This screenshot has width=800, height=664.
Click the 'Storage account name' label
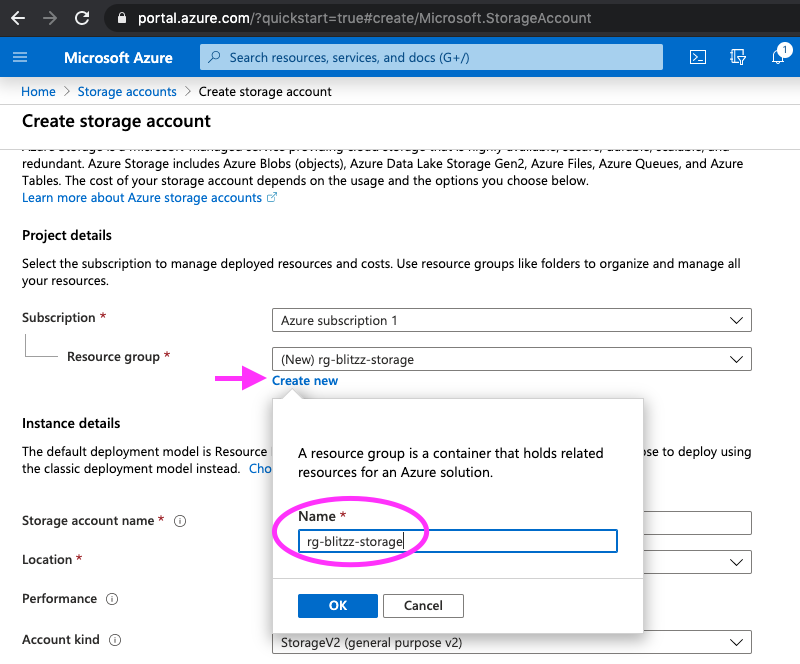point(88,521)
